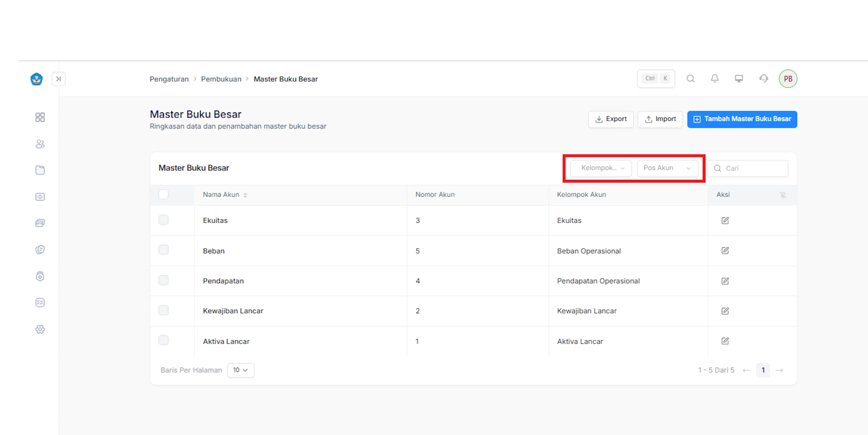Go to Pengaturan breadcrumb
The height and width of the screenshot is (435, 868).
coord(169,79)
